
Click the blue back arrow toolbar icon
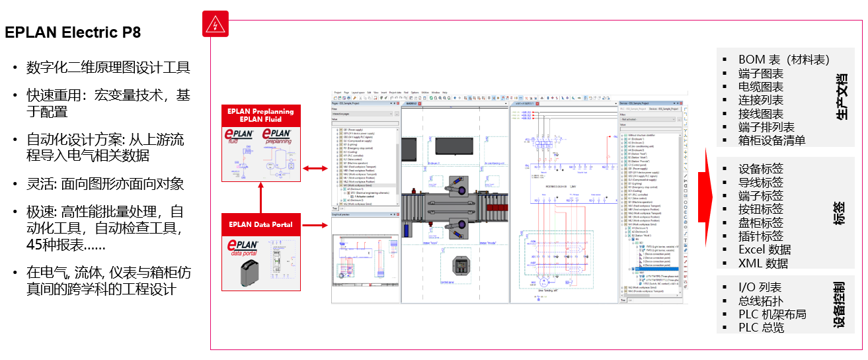pos(455,98)
